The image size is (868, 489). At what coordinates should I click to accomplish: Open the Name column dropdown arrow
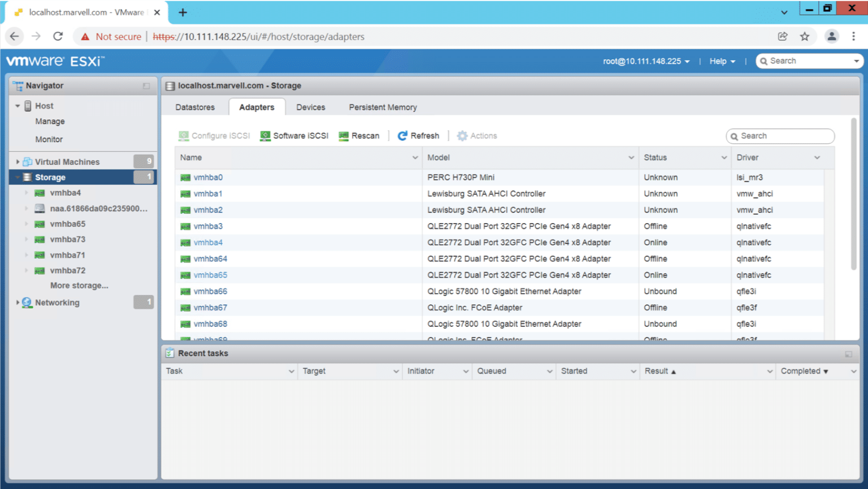[x=415, y=158]
